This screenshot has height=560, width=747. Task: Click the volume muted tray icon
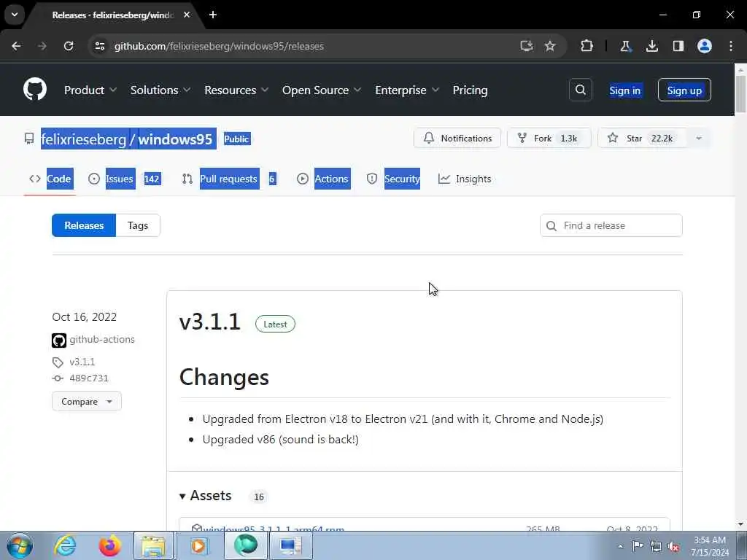673,546
